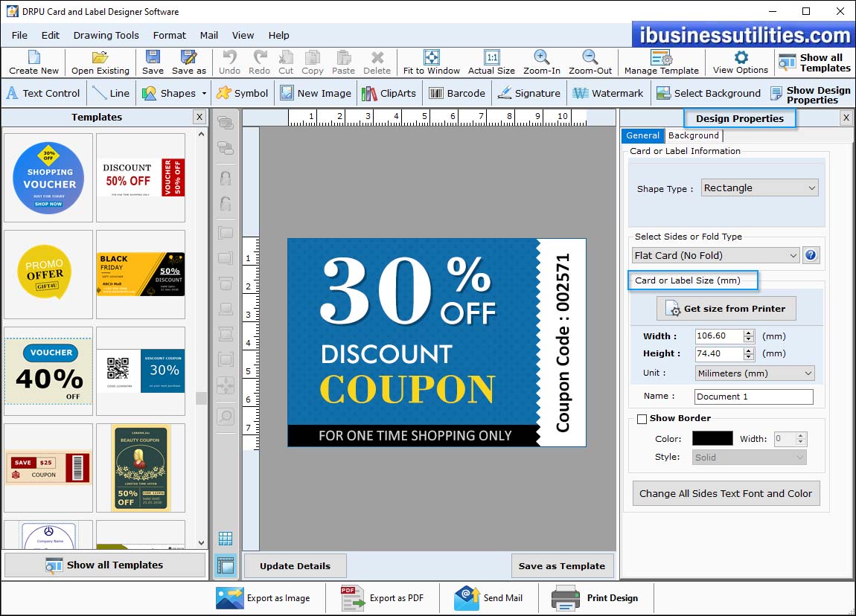Open the ClipArts tool
The width and height of the screenshot is (856, 616).
(x=369, y=93)
